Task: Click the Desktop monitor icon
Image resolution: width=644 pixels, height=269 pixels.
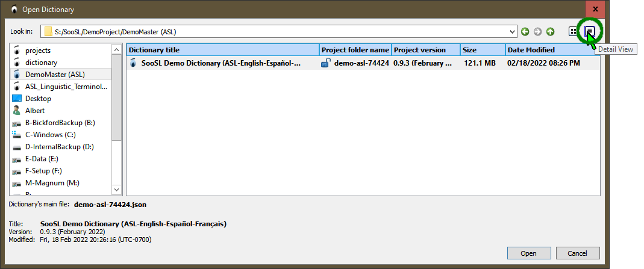Action: pos(17,99)
